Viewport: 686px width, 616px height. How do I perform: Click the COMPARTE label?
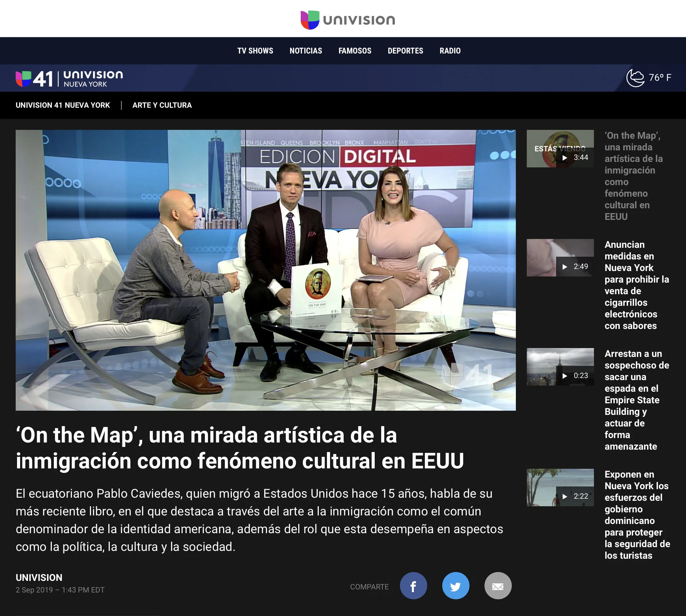click(369, 587)
